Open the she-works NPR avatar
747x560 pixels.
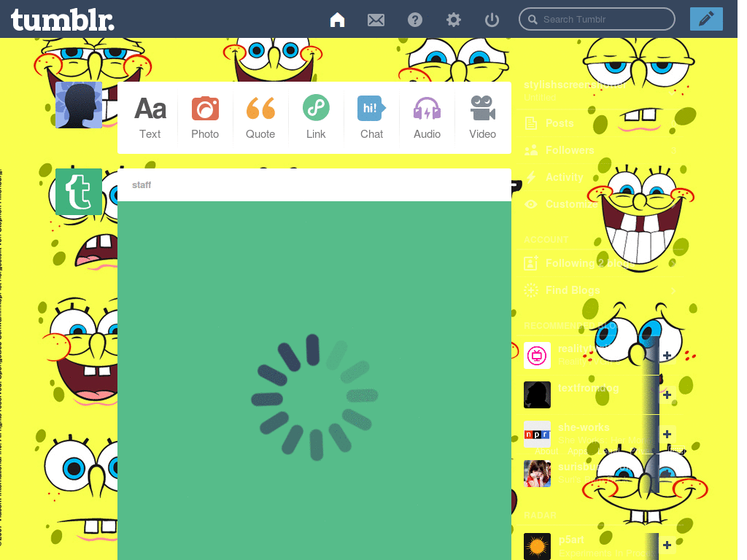point(537,435)
